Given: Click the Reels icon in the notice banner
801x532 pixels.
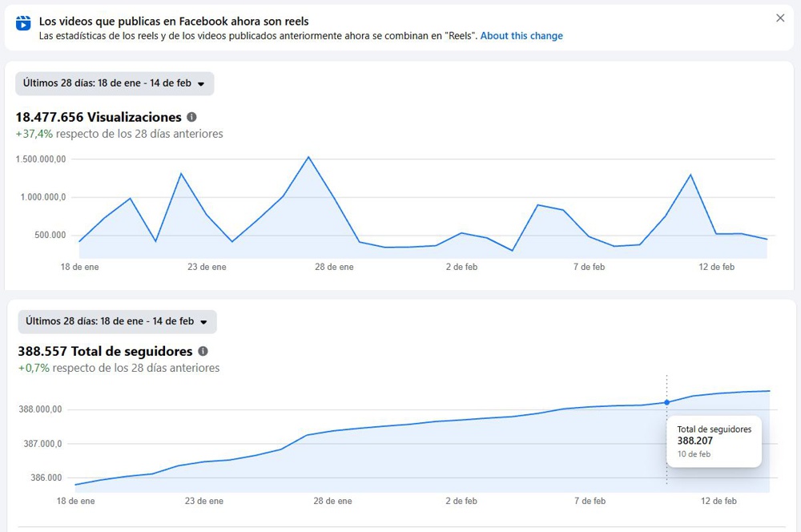Looking at the screenshot, I should [23, 23].
